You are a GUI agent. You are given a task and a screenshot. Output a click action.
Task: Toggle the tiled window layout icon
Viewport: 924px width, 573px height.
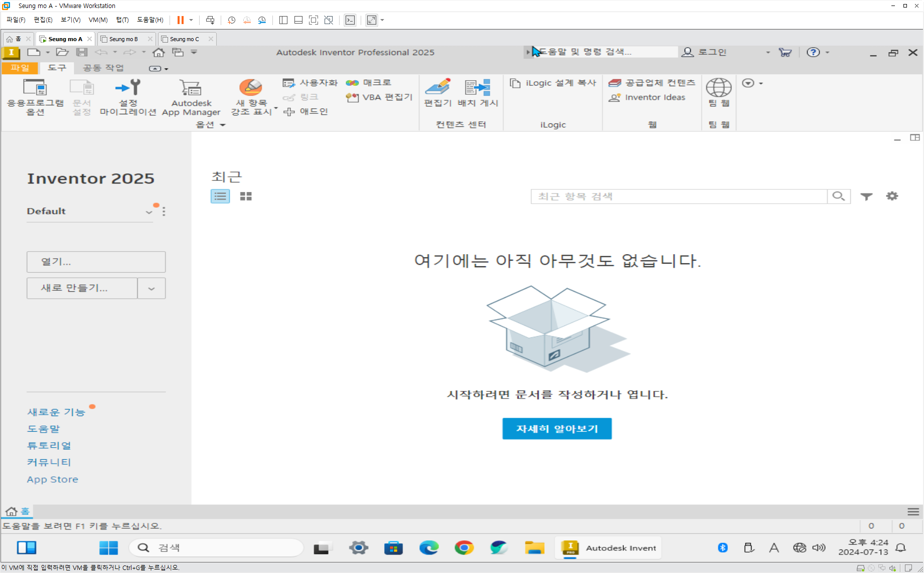point(915,137)
